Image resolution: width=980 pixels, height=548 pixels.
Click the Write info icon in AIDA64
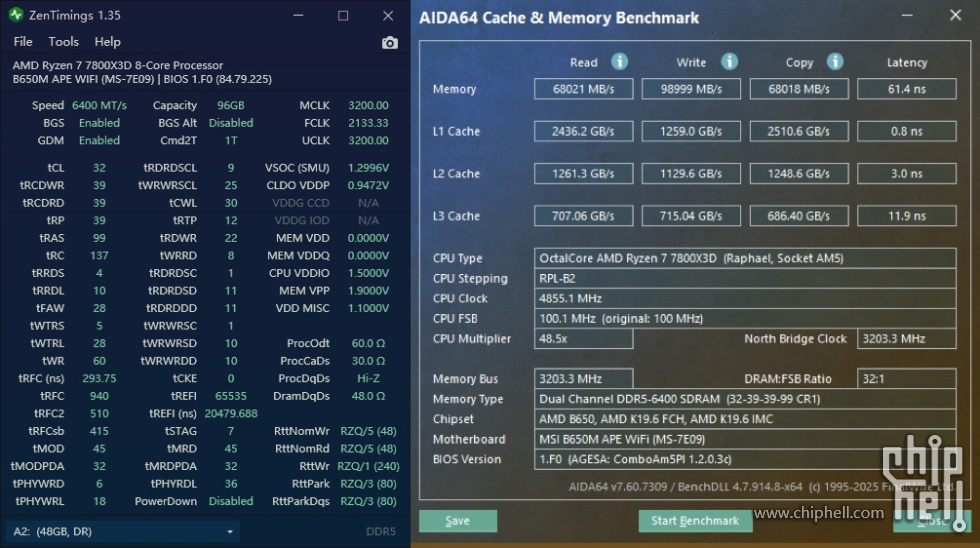[x=729, y=61]
